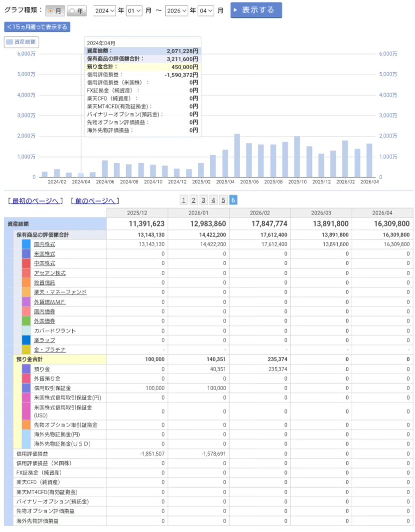Open the 投資信託 link
Viewport: 415px width, 532px height.
pos(44,283)
